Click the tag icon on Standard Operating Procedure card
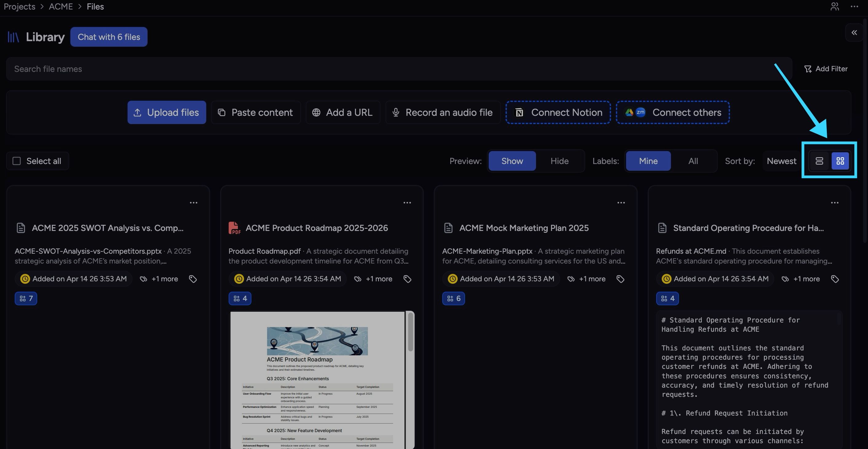Viewport: 868px width, 449px height. (x=834, y=279)
